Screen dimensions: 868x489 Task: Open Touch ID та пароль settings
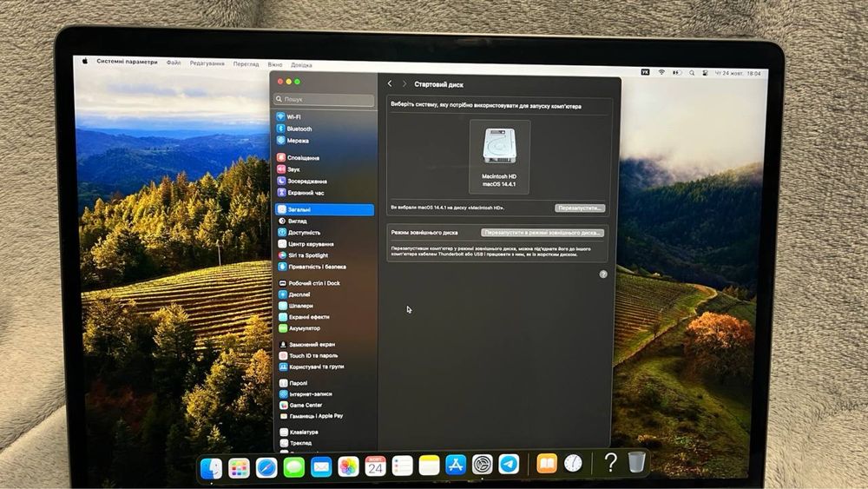325,355
